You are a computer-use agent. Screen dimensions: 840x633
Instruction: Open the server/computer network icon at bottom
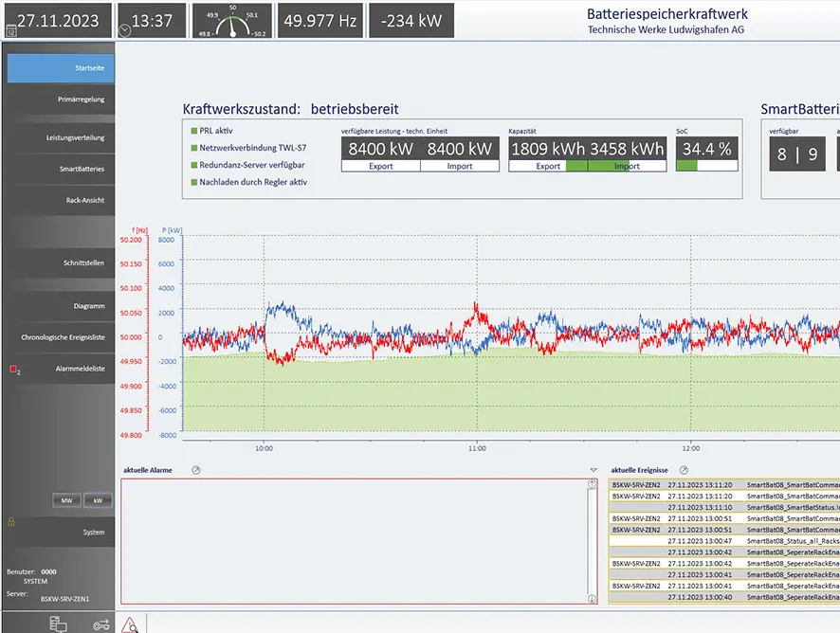[x=58, y=624]
